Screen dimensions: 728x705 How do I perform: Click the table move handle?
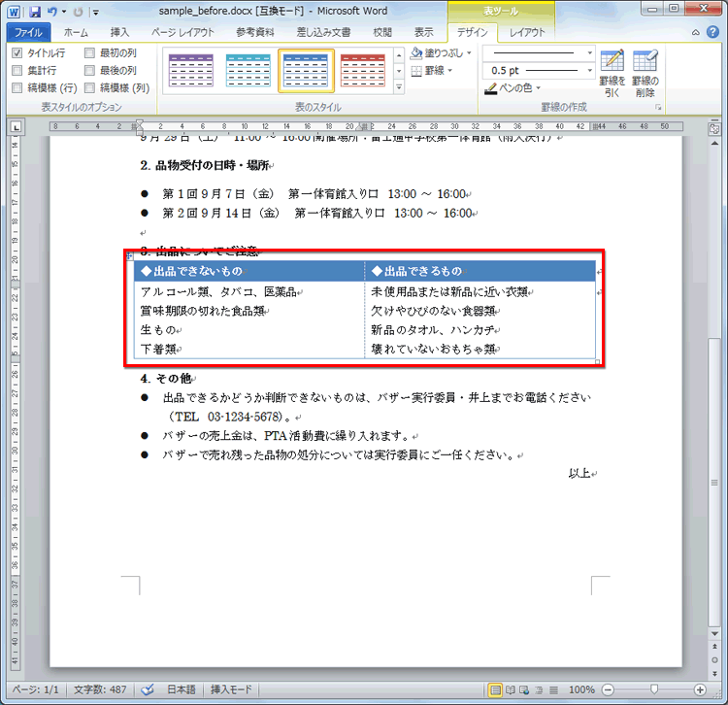tap(129, 255)
